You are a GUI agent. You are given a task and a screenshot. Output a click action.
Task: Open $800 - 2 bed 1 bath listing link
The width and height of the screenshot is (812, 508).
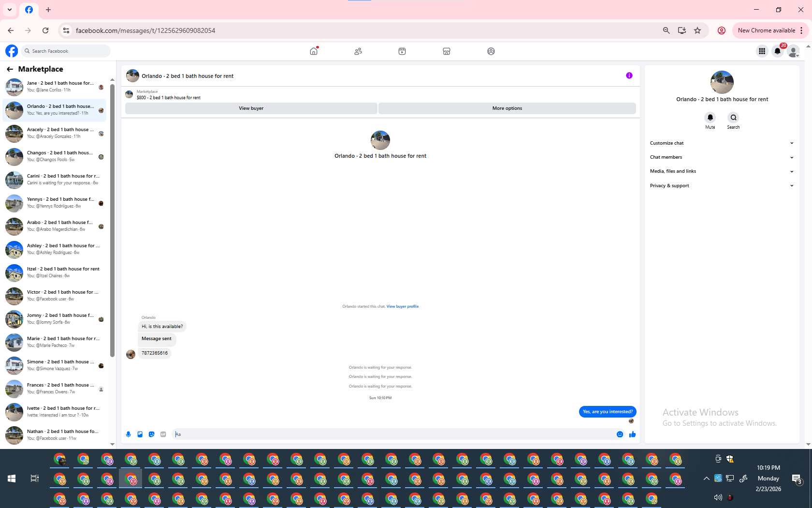(x=168, y=98)
